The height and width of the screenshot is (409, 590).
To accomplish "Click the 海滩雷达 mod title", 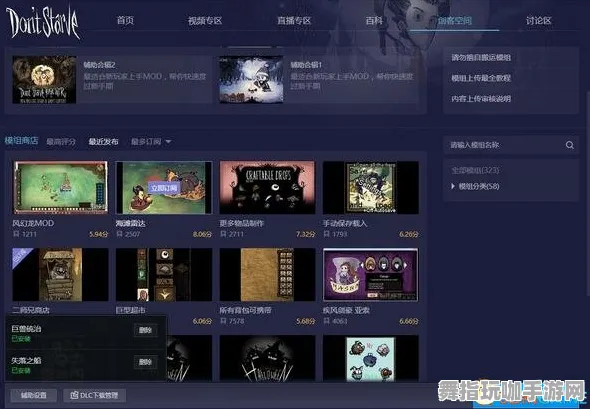I will (x=131, y=223).
